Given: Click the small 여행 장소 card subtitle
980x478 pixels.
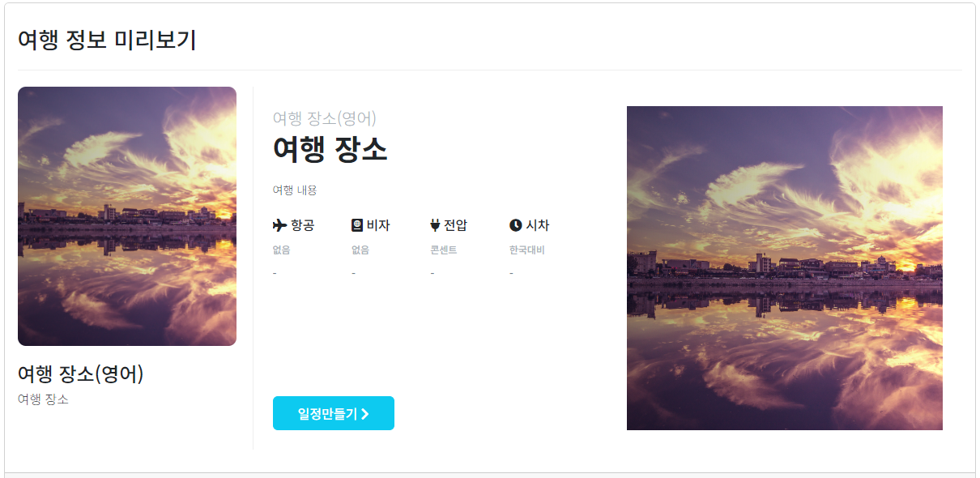Looking at the screenshot, I should coord(43,399).
